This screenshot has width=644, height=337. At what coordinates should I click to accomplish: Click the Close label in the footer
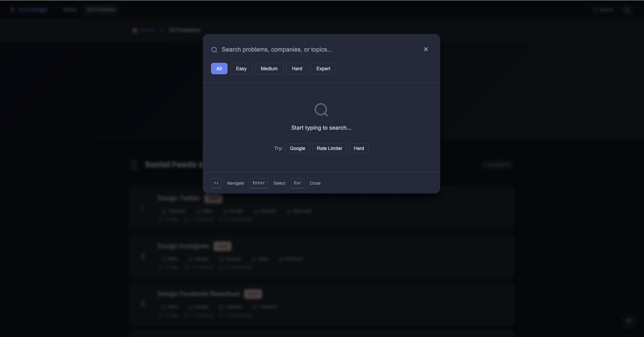point(315,183)
